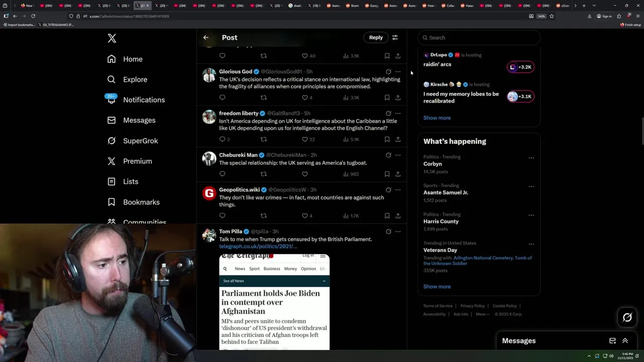Compose a new message from Messages drawer
Viewport: 644px width, 362px height.
[x=612, y=341]
